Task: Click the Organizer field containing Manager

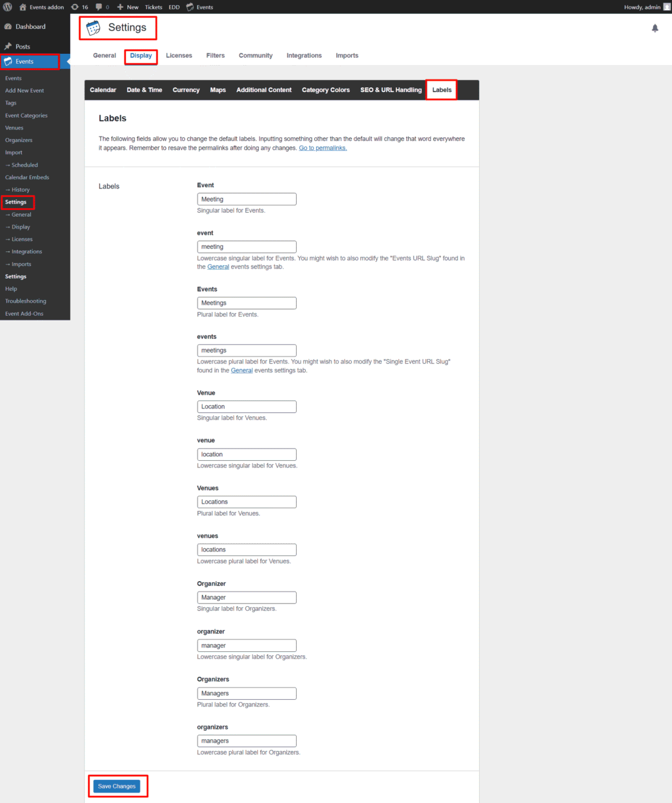Action: (x=247, y=597)
